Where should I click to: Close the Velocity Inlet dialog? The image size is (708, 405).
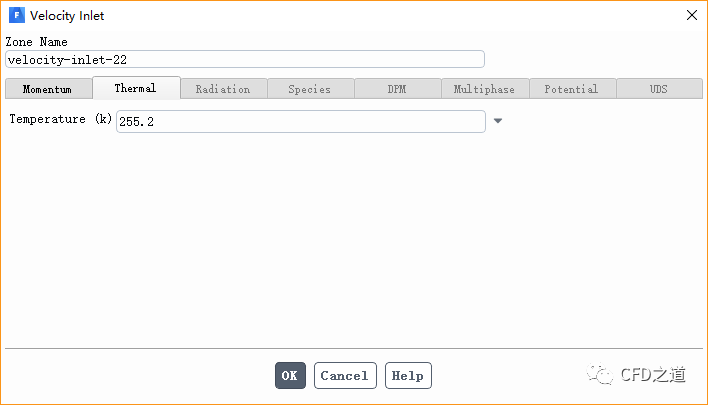[x=691, y=16]
